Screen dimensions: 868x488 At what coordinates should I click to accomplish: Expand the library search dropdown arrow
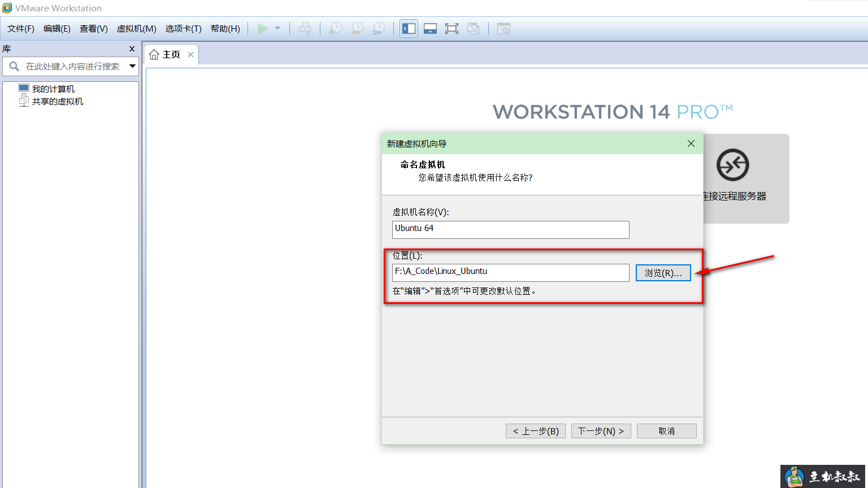click(x=132, y=66)
